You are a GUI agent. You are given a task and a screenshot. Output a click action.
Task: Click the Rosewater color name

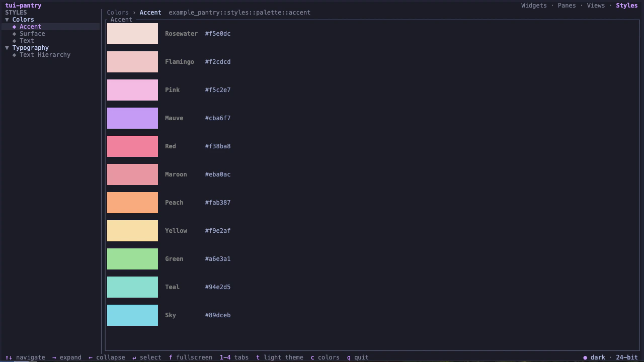point(181,34)
